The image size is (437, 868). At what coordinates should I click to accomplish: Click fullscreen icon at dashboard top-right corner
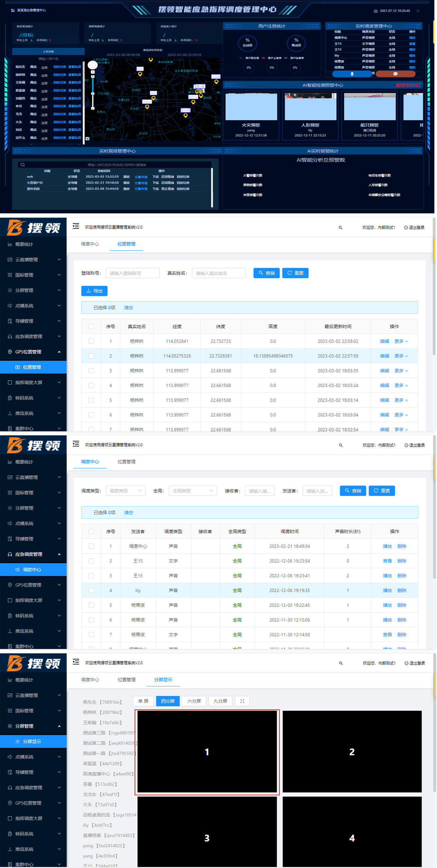[x=418, y=11]
